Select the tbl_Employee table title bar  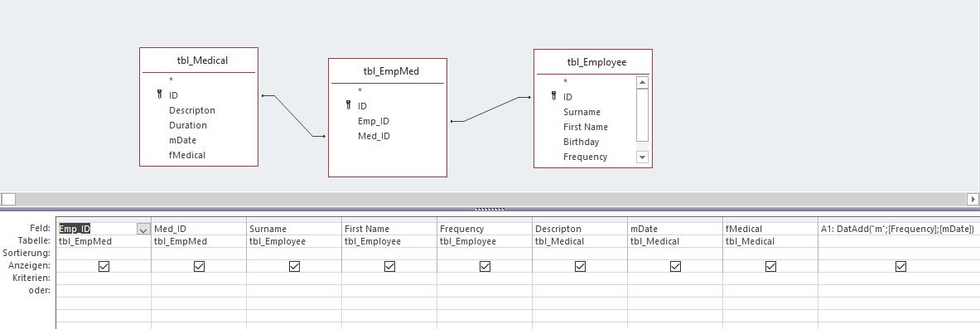point(593,62)
